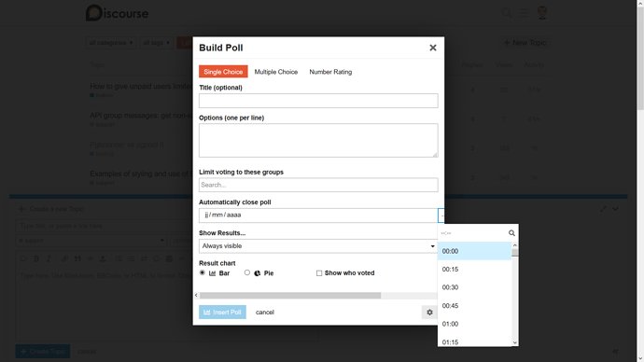
Task: Choose 00:45 in the time list
Action: click(474, 306)
